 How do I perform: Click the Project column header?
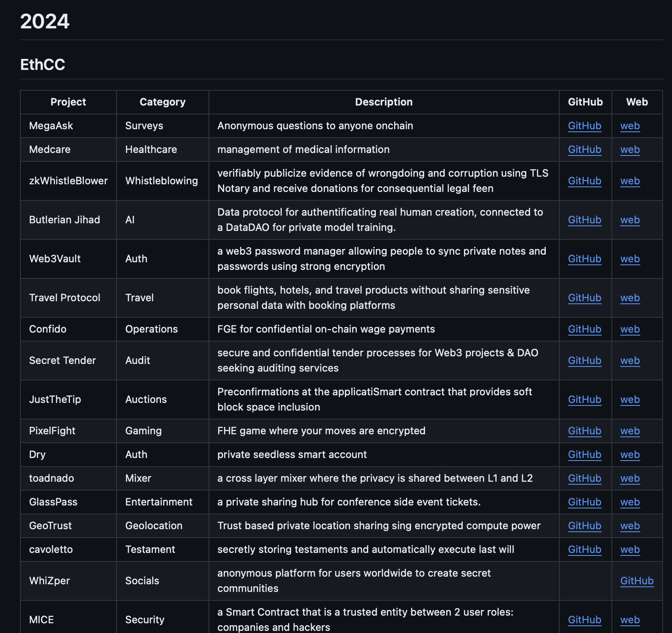click(68, 102)
